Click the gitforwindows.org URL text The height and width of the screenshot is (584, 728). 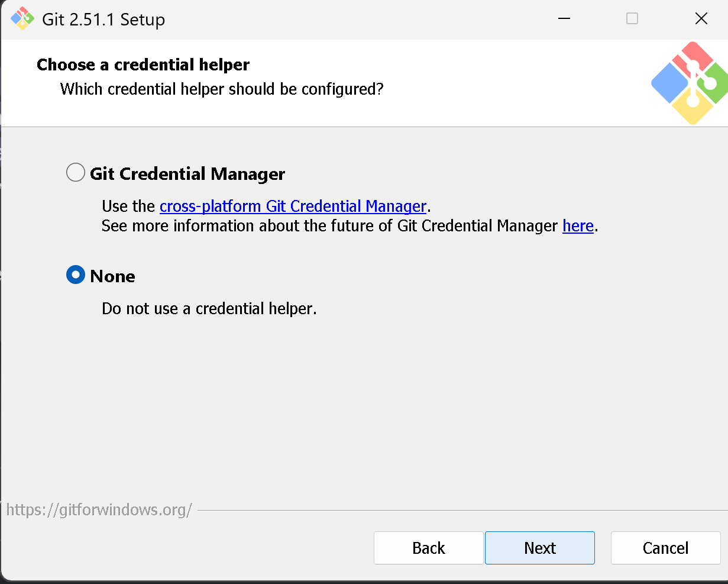click(99, 510)
